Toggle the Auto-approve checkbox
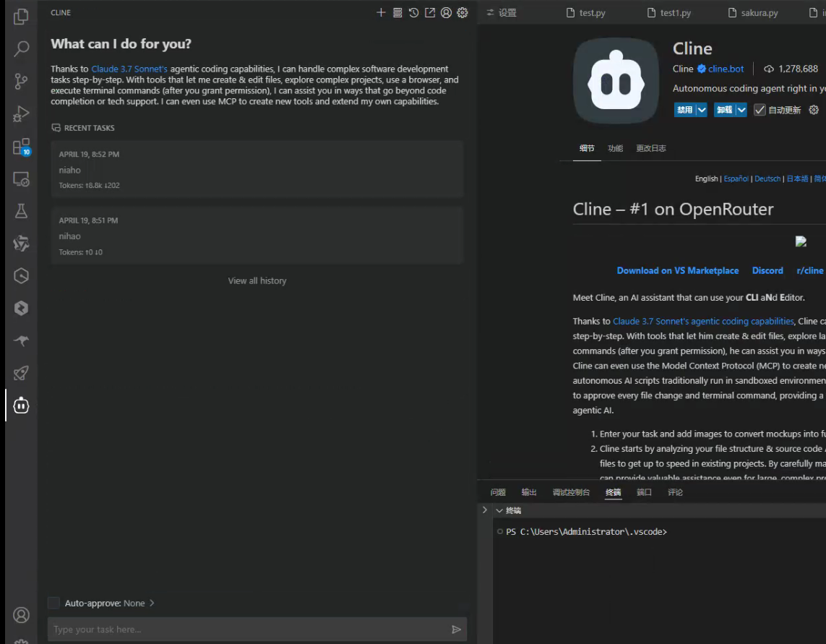 (x=53, y=603)
